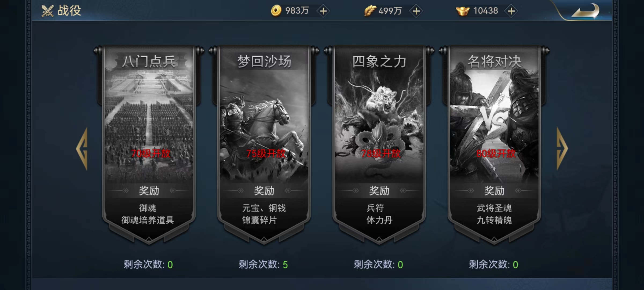Show previous campaigns with left arrow
The image size is (644, 290).
point(82,148)
